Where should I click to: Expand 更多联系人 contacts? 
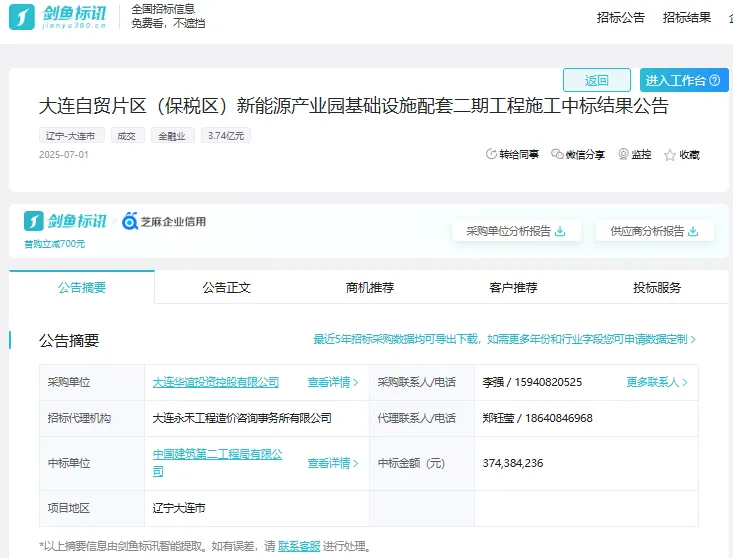pyautogui.click(x=657, y=382)
